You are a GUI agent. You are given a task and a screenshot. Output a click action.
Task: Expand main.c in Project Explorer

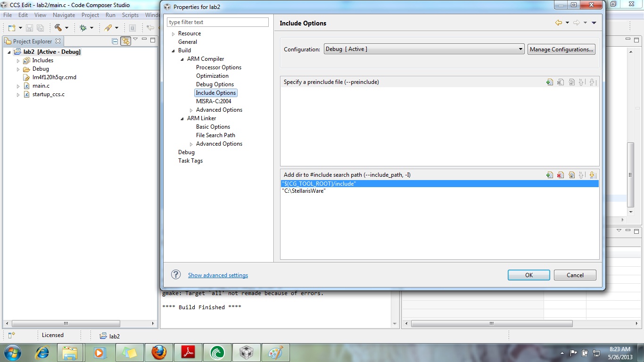tap(18, 86)
